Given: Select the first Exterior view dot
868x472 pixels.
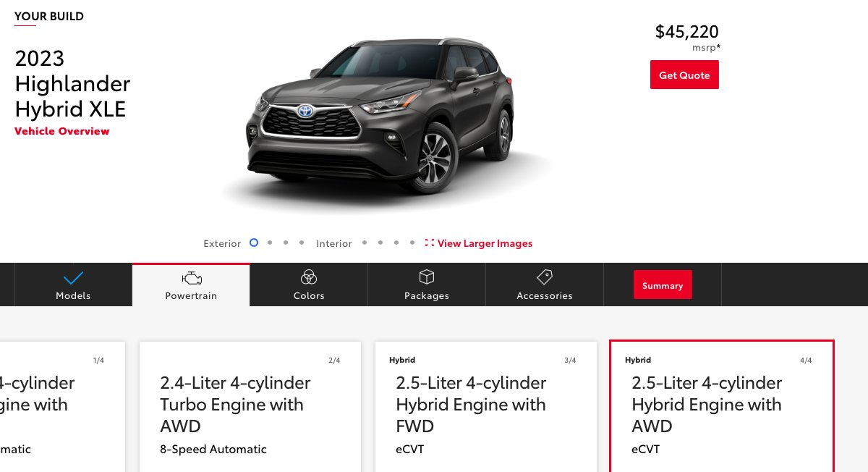Looking at the screenshot, I should click(254, 243).
